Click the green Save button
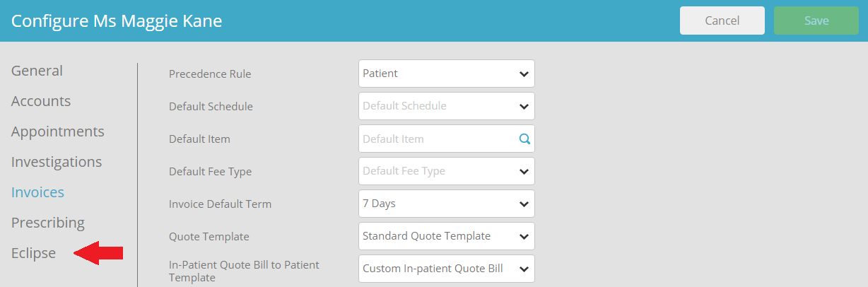Image resolution: width=868 pixels, height=287 pixels. pyautogui.click(x=816, y=20)
